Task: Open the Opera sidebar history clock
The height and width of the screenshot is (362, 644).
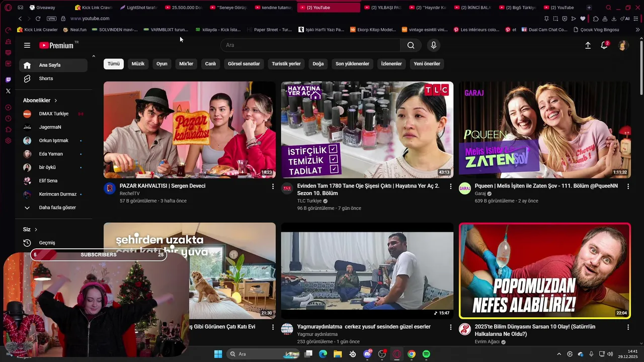Action: point(8,119)
